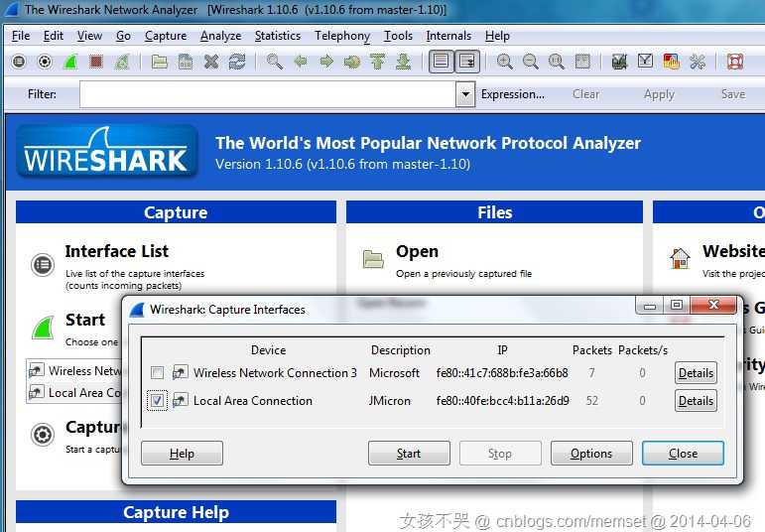Click the close capture file X icon
The image size is (765, 532).
211,62
